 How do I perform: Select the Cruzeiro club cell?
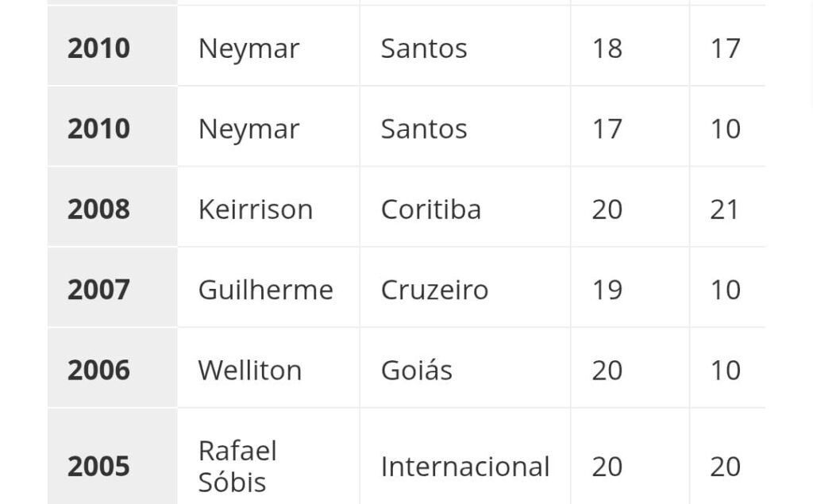434,290
